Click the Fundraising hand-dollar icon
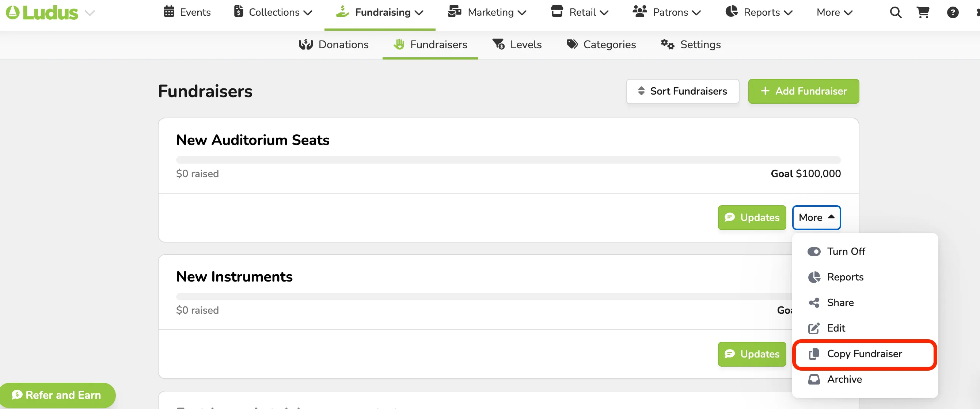The width and height of the screenshot is (980, 409). (342, 11)
